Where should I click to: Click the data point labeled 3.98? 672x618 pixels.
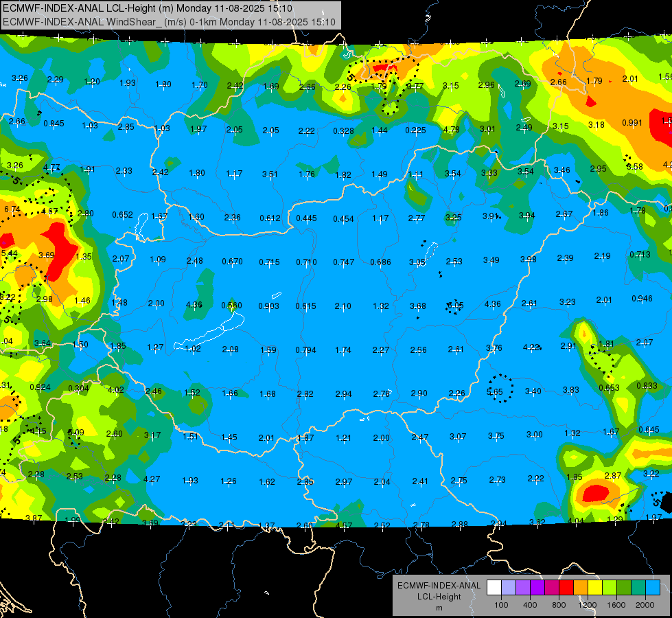pos(529,259)
